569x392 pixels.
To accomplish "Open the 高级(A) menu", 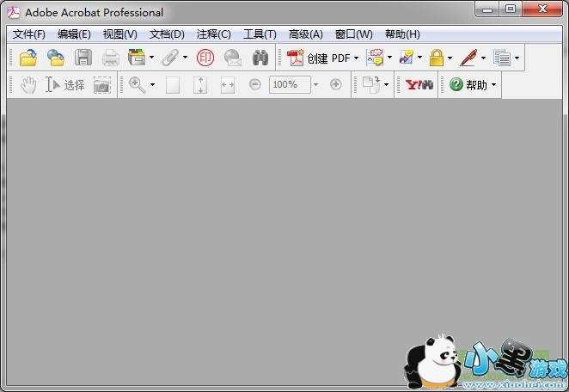I will pos(305,34).
